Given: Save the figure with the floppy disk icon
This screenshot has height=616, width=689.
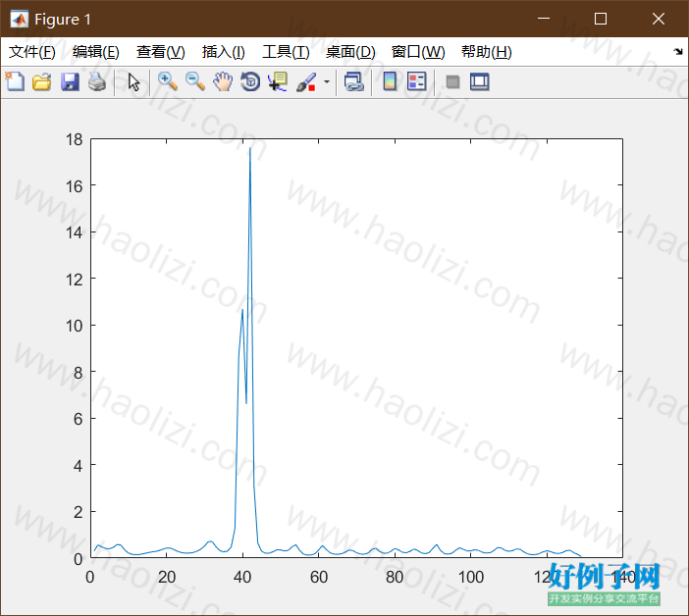Looking at the screenshot, I should (70, 82).
